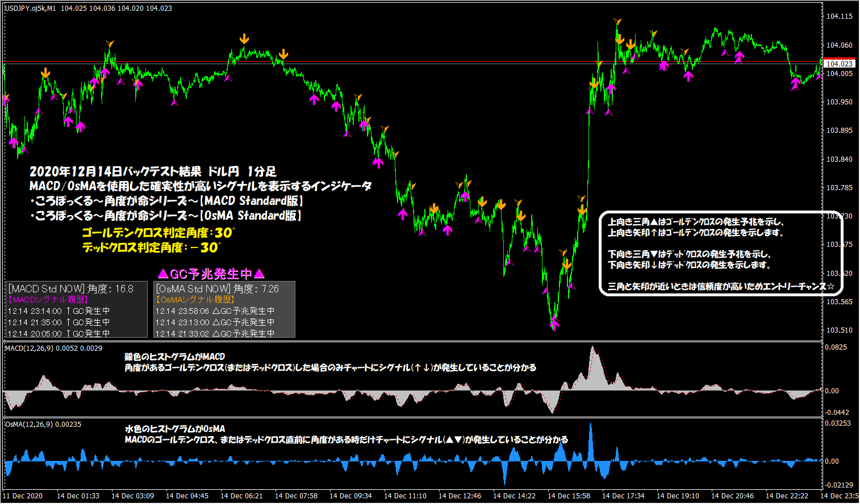Image resolution: width=860 pixels, height=504 pixels.
Task: Click the MACD(12,26,9) indicator label
Action: tap(29, 348)
